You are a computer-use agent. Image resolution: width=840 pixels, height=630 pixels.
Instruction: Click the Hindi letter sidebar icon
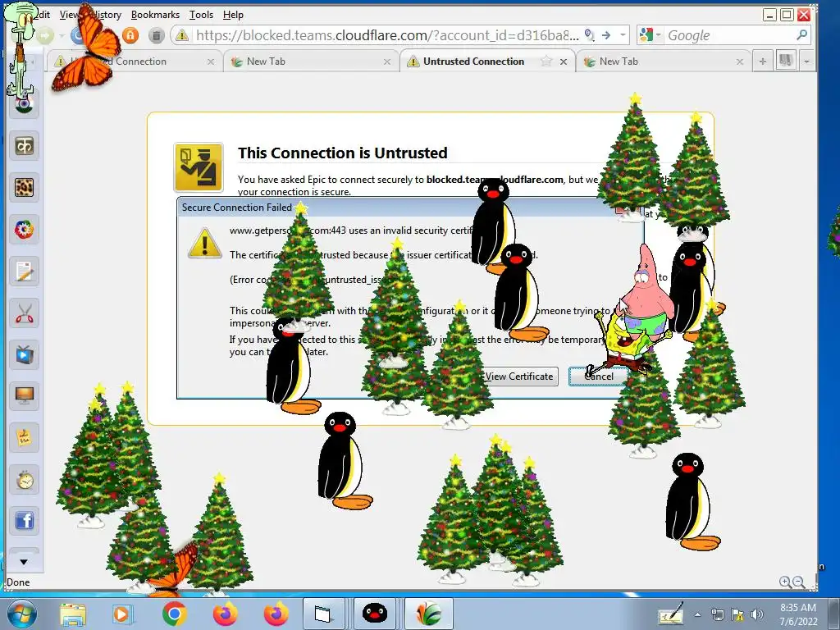24,146
